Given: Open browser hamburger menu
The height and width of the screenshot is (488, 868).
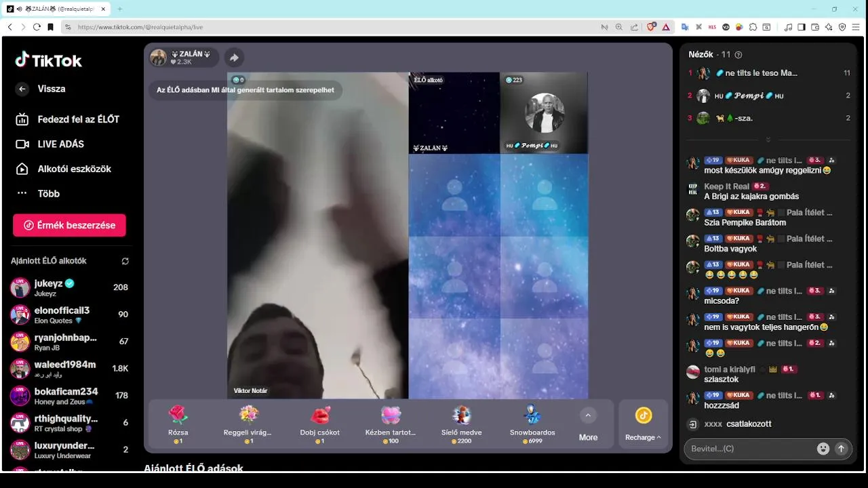Looking at the screenshot, I should 856,27.
